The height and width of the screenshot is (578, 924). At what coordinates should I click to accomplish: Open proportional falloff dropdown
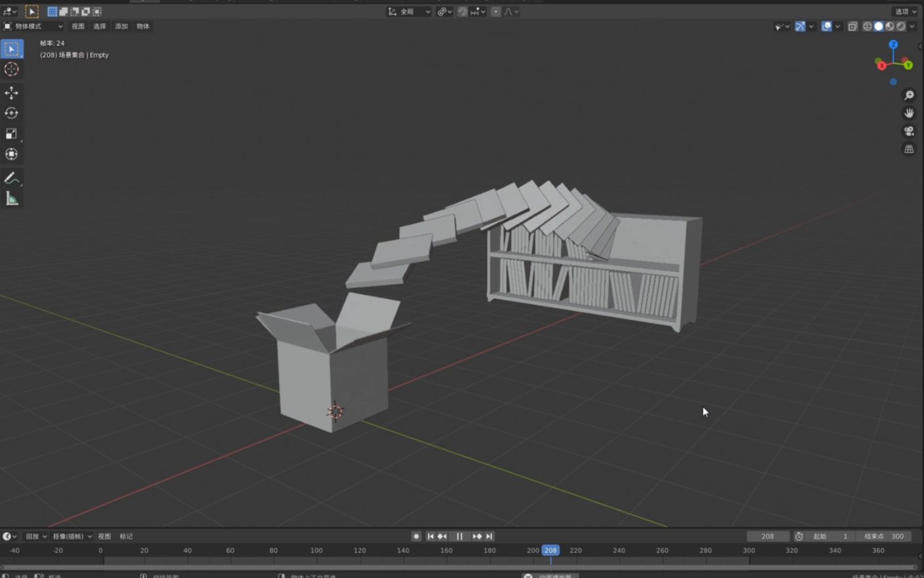(x=511, y=11)
